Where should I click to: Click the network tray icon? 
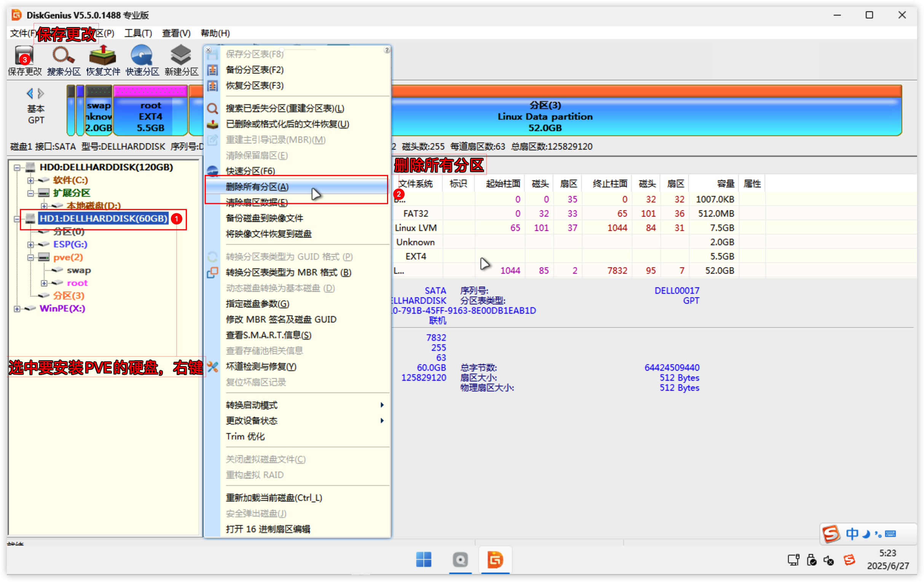[x=793, y=561]
